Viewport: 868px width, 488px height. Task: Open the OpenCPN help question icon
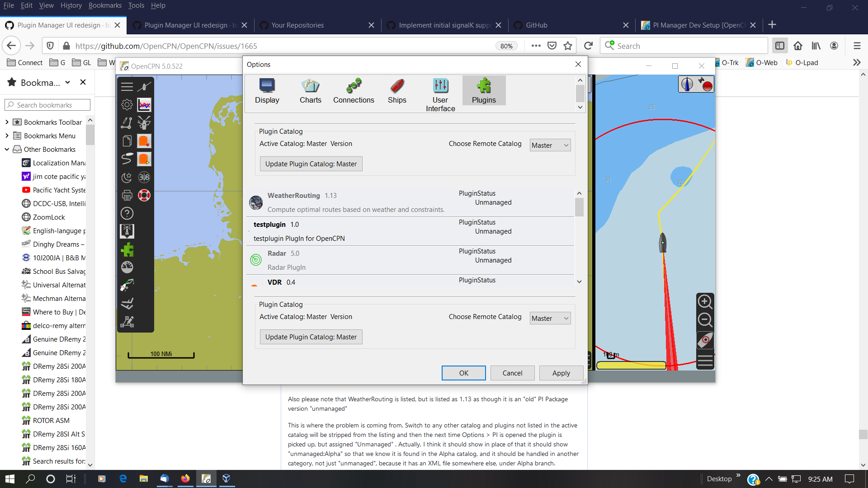[x=127, y=213]
